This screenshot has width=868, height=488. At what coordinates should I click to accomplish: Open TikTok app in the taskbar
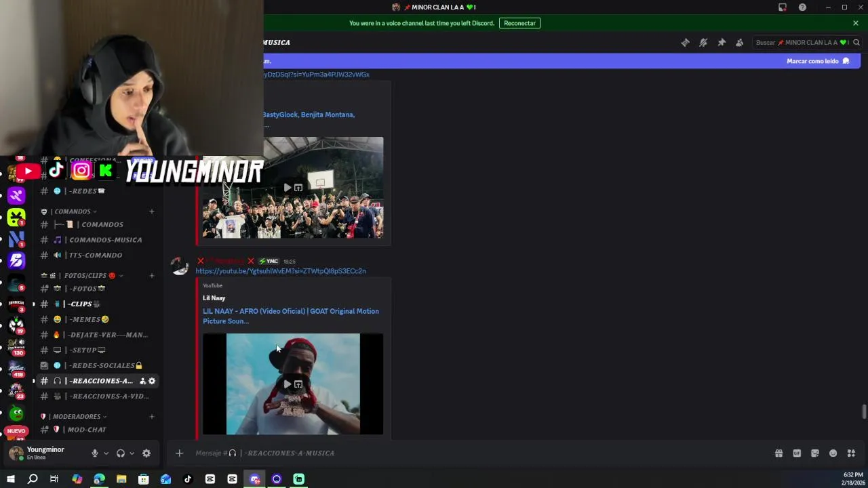pyautogui.click(x=188, y=479)
